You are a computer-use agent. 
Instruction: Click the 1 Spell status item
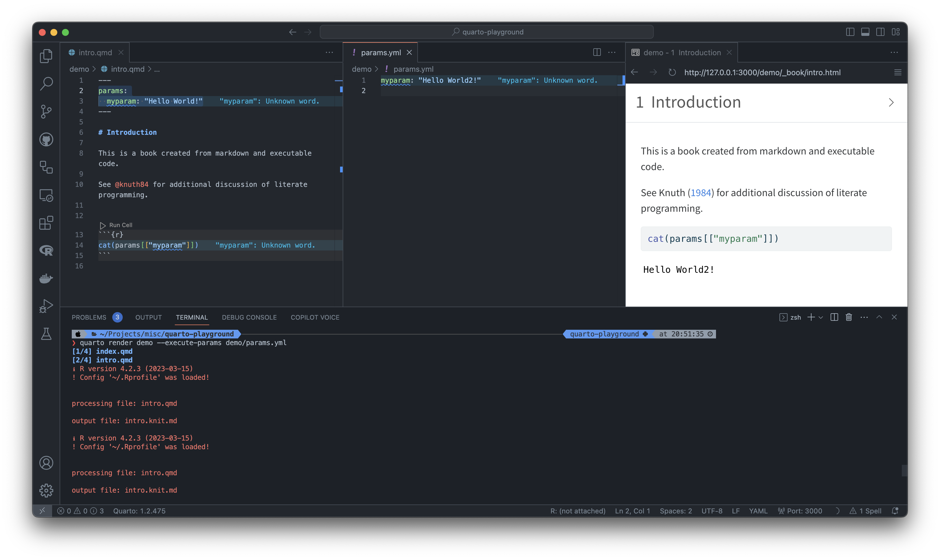(x=865, y=511)
